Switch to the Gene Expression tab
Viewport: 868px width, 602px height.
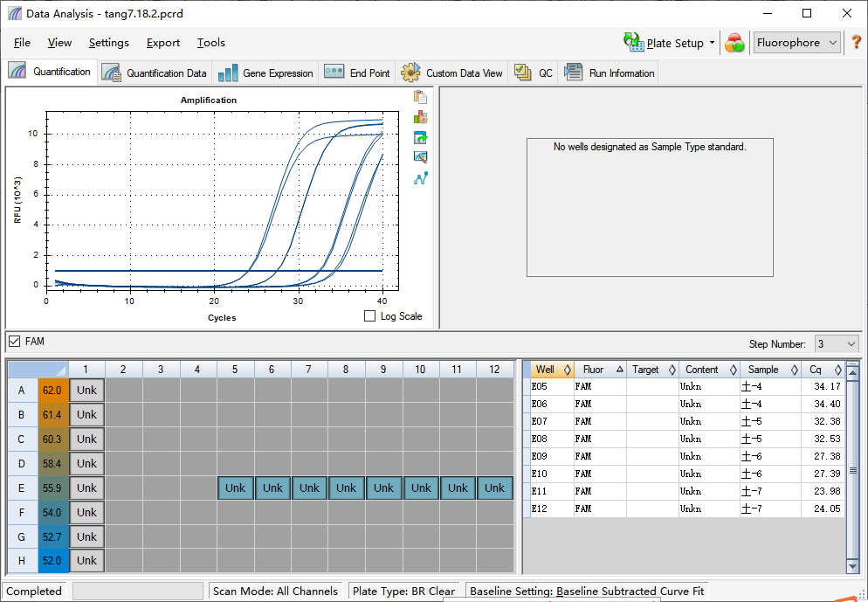click(x=265, y=73)
